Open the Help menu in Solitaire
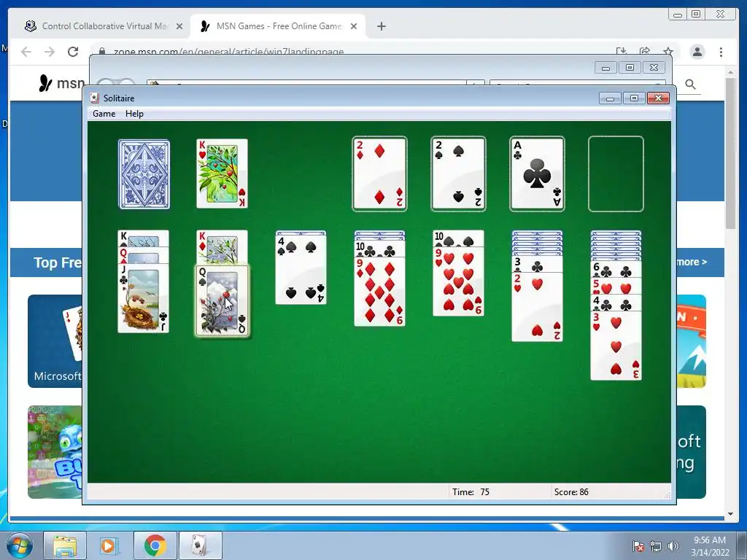The width and height of the screenshot is (747, 560). pyautogui.click(x=134, y=114)
